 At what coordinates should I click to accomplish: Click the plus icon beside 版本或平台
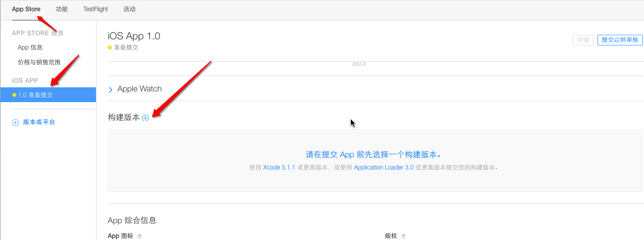pos(15,123)
